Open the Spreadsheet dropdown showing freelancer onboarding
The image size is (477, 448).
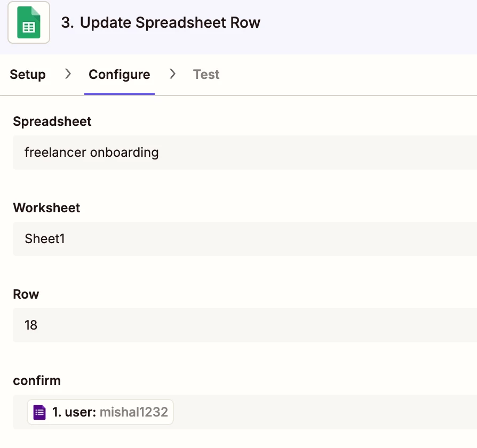coord(244,153)
